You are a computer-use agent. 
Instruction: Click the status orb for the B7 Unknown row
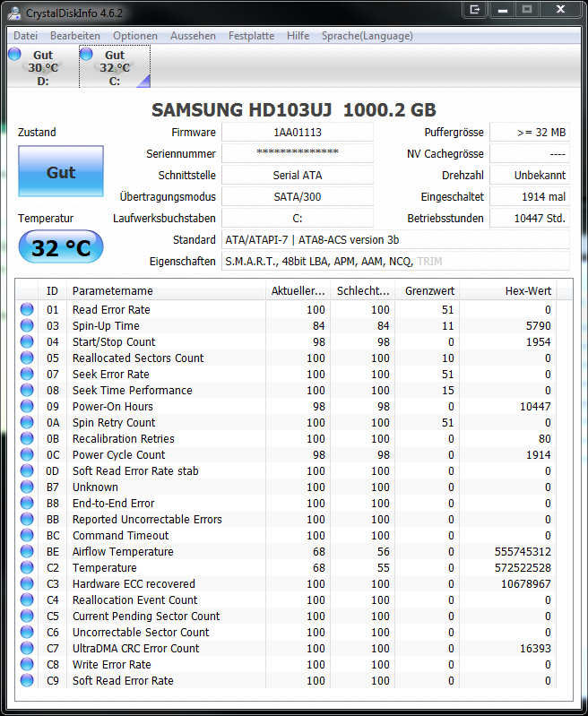coord(27,487)
